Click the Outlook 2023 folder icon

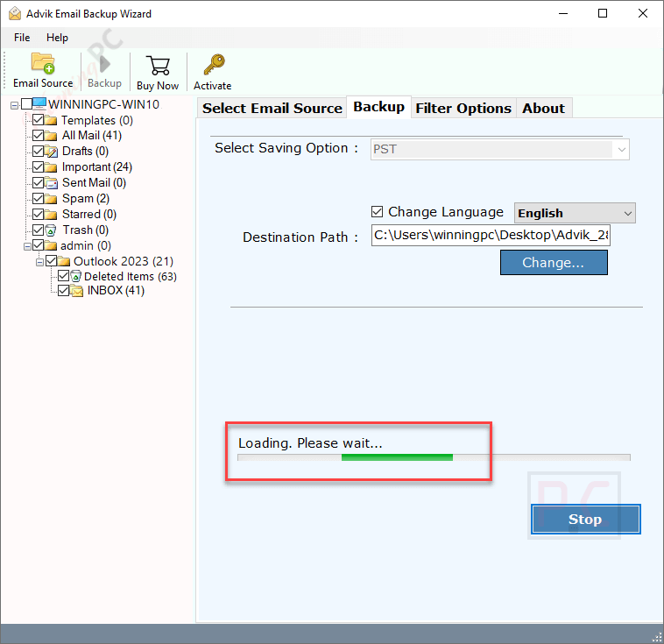[x=64, y=261]
